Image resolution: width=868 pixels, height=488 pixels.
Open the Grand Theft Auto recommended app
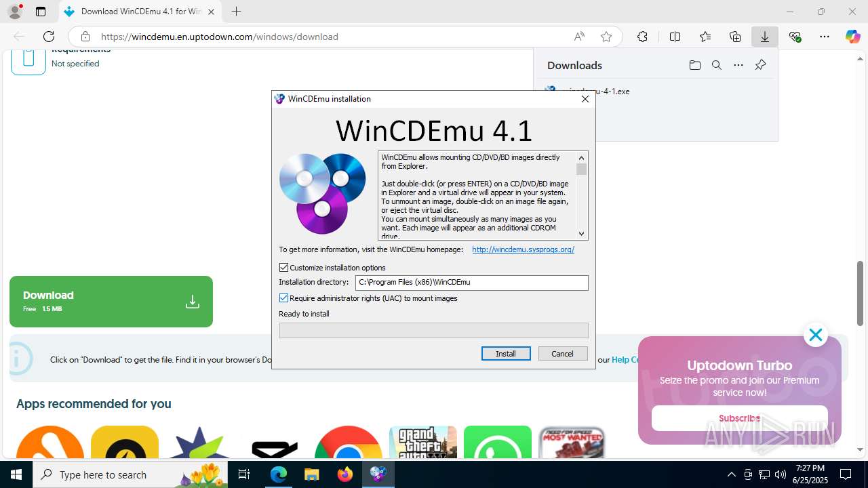coord(423,442)
